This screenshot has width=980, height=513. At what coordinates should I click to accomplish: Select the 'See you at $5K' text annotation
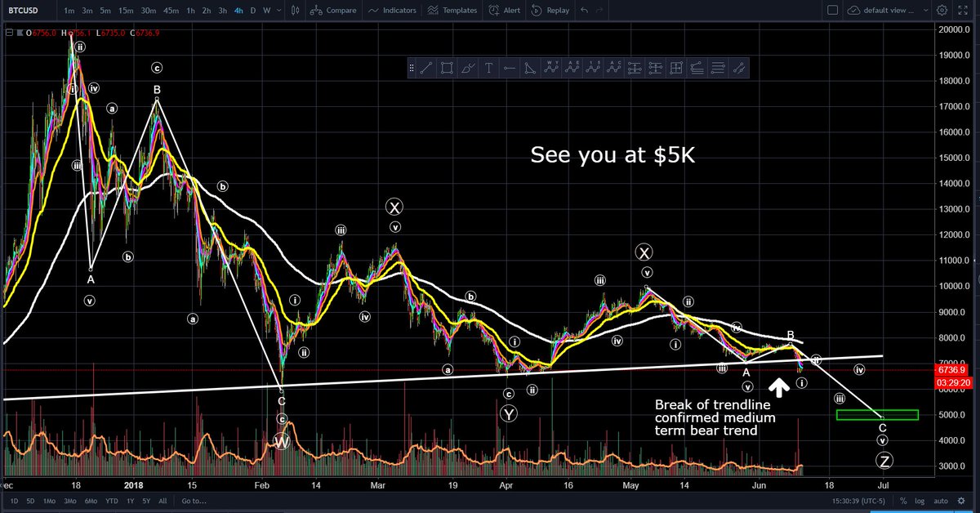612,155
